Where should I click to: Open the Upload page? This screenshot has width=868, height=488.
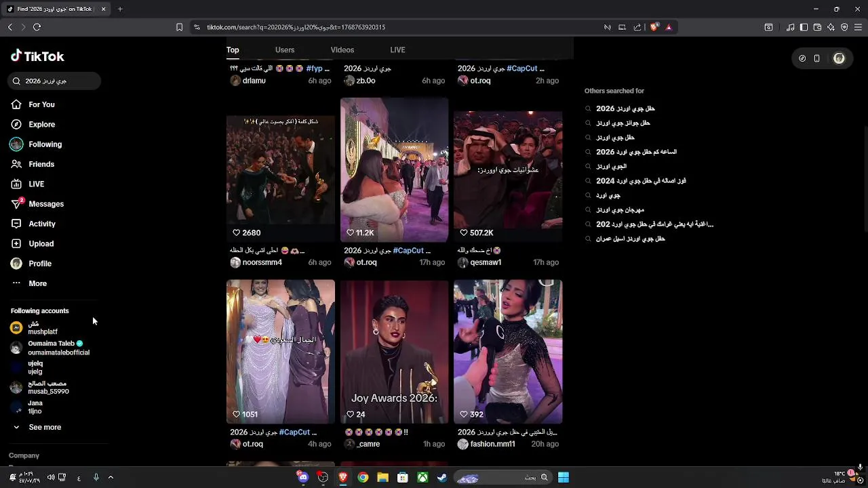(41, 243)
